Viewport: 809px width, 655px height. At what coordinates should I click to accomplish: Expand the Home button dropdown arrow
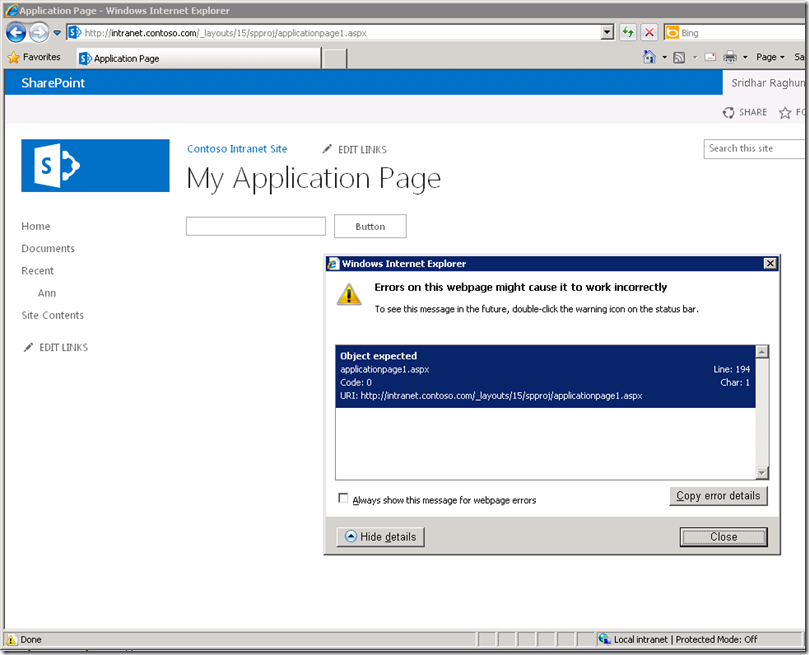(665, 57)
